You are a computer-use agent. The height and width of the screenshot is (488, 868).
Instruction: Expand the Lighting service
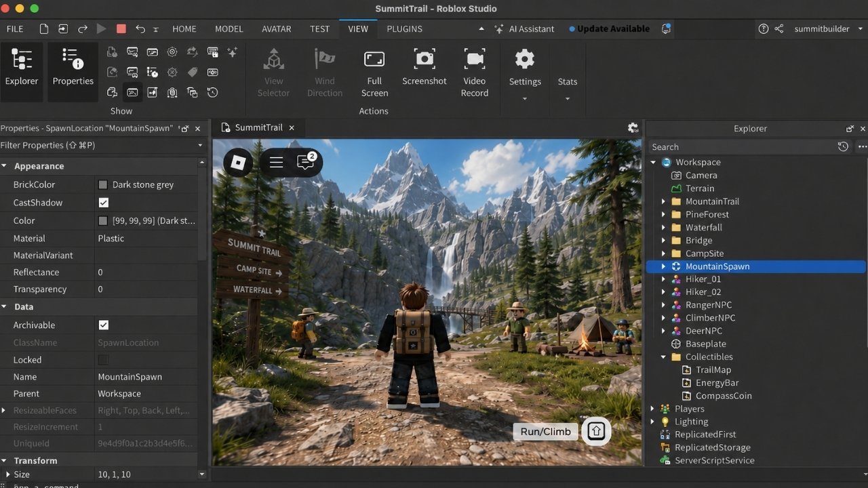(653, 422)
